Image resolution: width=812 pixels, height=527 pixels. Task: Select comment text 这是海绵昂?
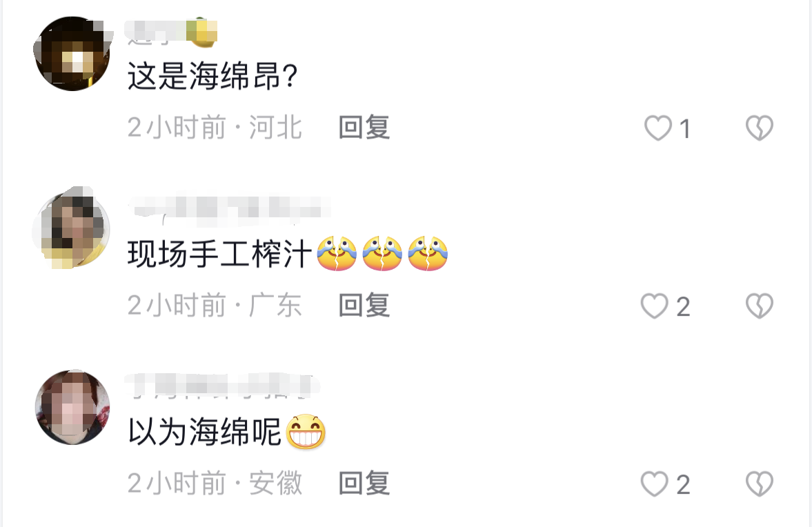click(213, 76)
